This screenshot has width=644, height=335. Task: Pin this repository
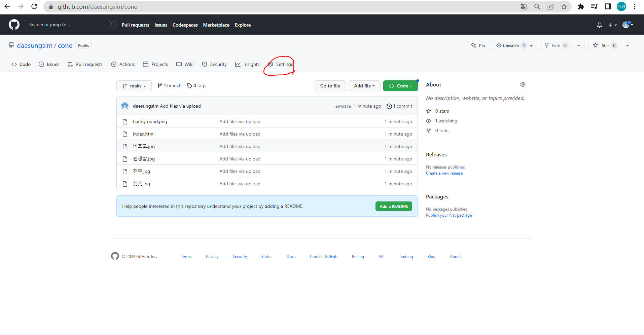[478, 45]
